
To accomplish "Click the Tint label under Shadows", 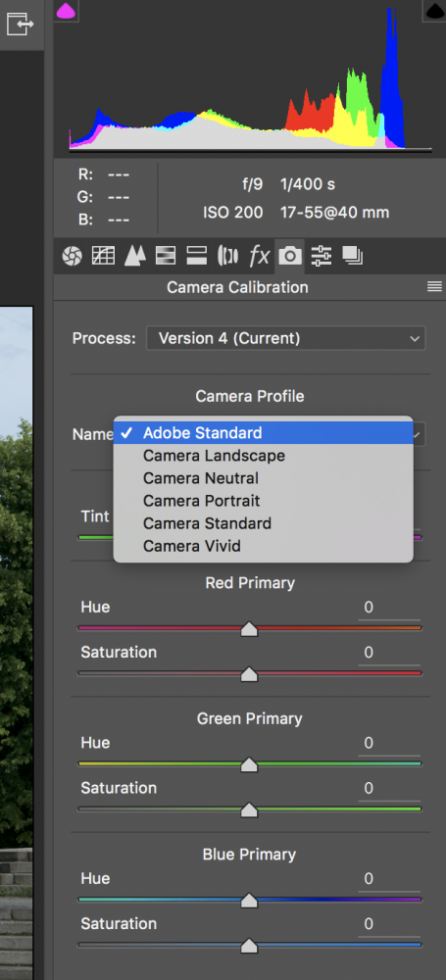I will tap(95, 516).
